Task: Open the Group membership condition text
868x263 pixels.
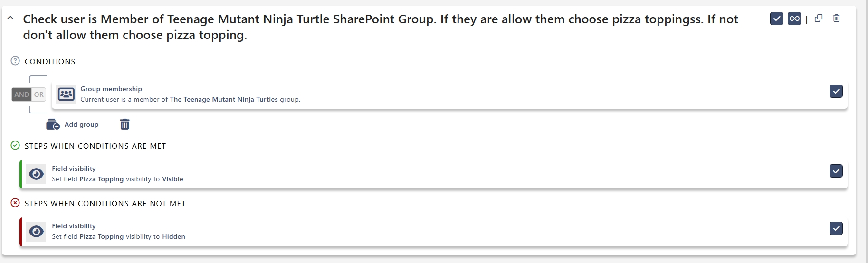Action: coord(190,99)
